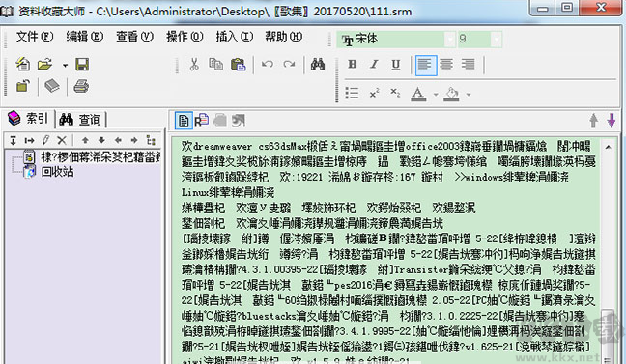Click the binoculars Find icon in toolbar
The image size is (626, 364).
(x=318, y=65)
